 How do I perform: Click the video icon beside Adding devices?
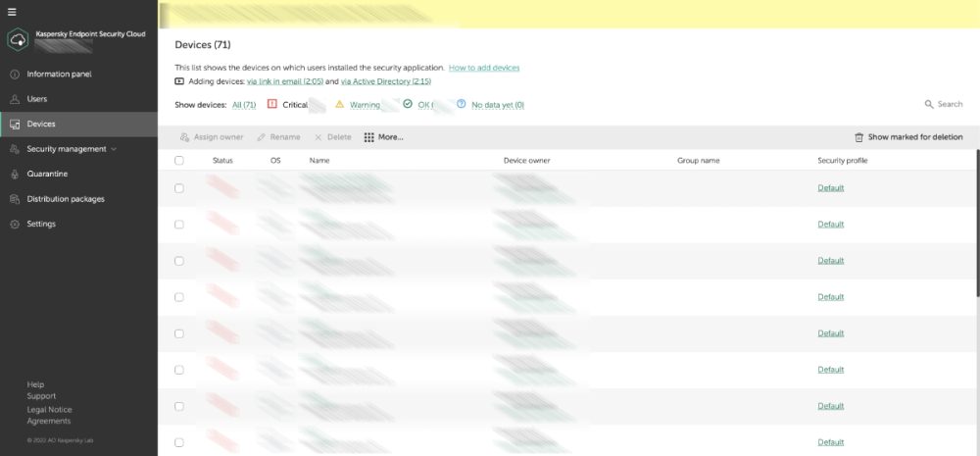click(x=179, y=81)
